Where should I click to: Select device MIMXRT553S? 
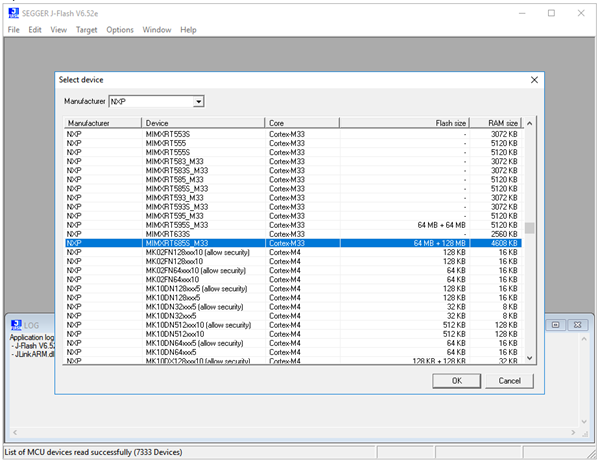click(x=293, y=134)
